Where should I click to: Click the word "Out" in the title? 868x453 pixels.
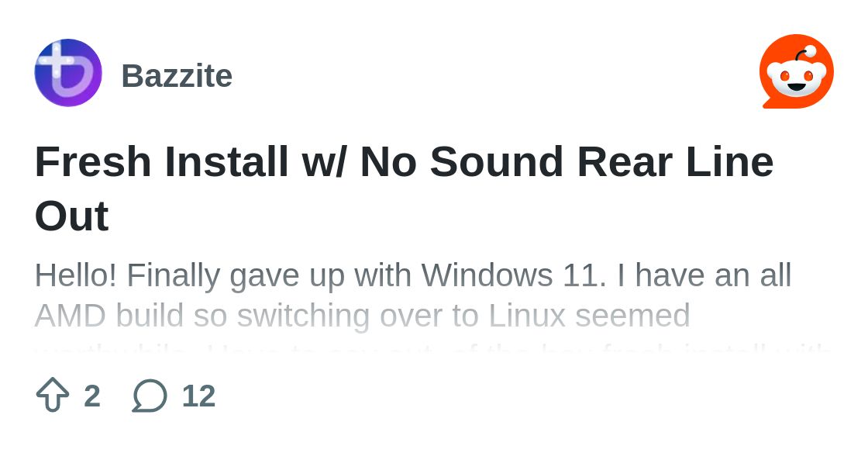pos(71,216)
